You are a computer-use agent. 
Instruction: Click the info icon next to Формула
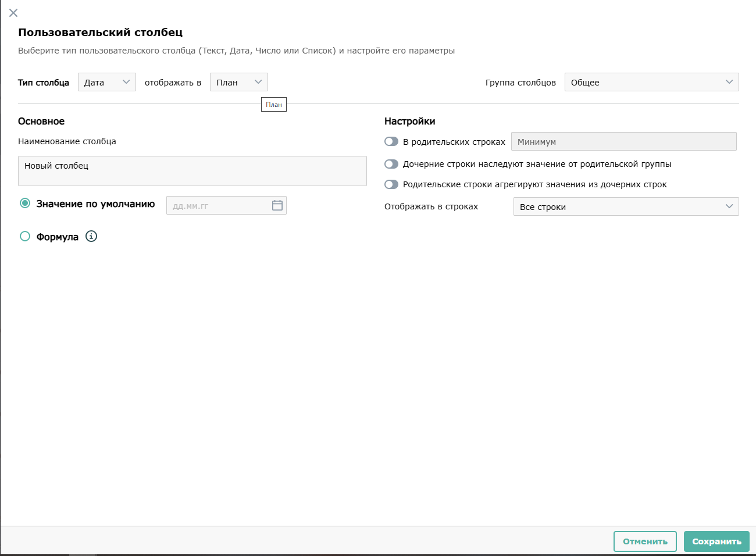[x=91, y=236]
